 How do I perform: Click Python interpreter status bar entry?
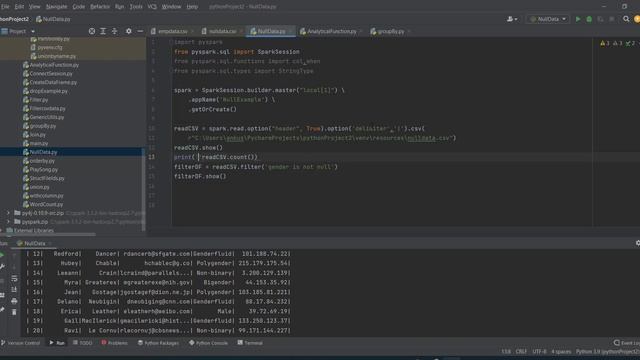pos(607,351)
